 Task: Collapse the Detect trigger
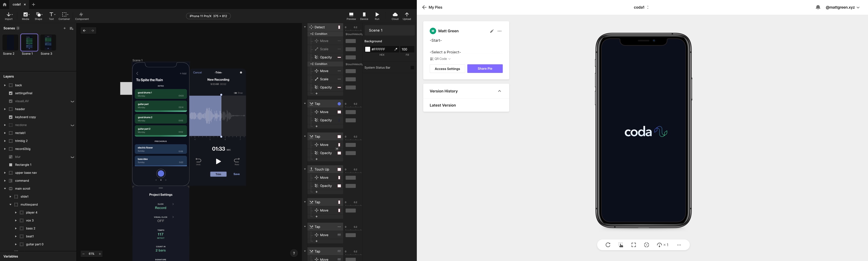[305, 27]
